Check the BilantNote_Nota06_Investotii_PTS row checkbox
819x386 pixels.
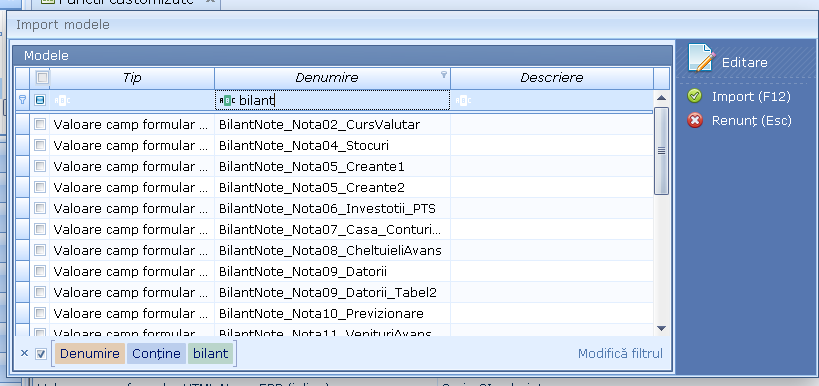tap(40, 208)
